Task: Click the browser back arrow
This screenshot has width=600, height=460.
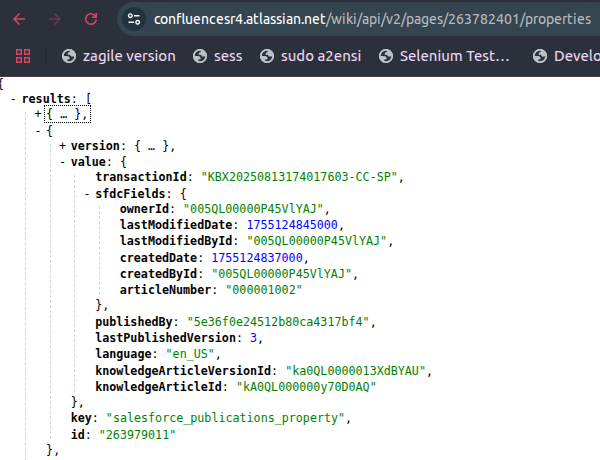Action: pos(21,19)
